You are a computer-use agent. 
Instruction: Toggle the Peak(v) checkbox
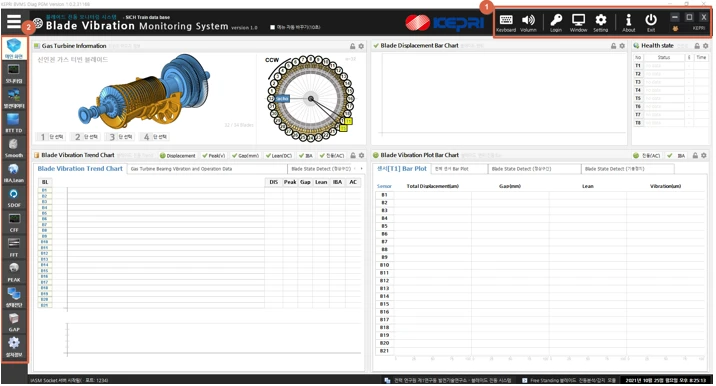[214, 156]
